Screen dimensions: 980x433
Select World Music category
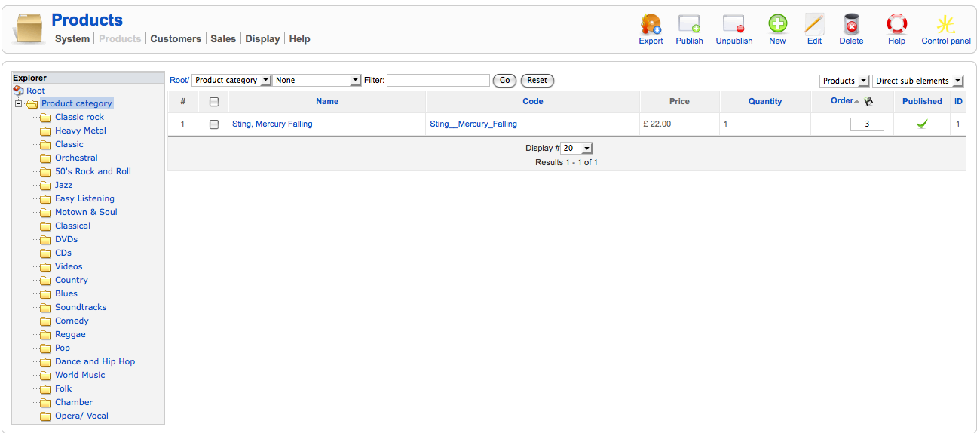(x=80, y=376)
